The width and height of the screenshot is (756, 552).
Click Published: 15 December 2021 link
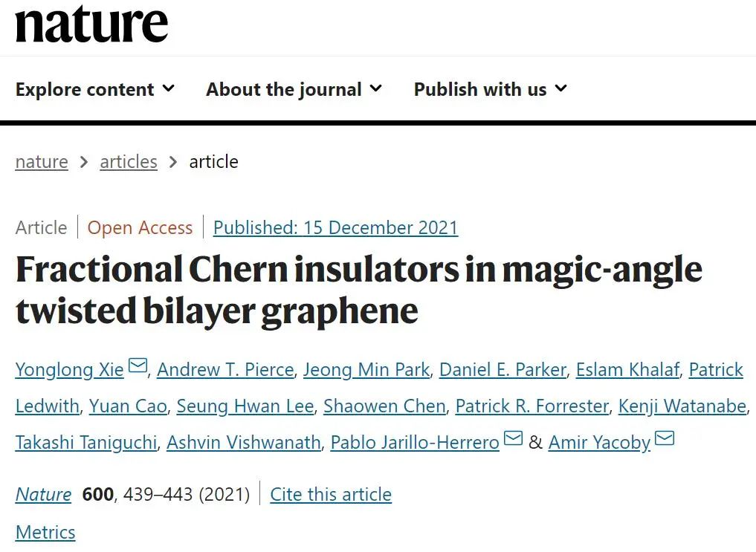[x=335, y=227]
